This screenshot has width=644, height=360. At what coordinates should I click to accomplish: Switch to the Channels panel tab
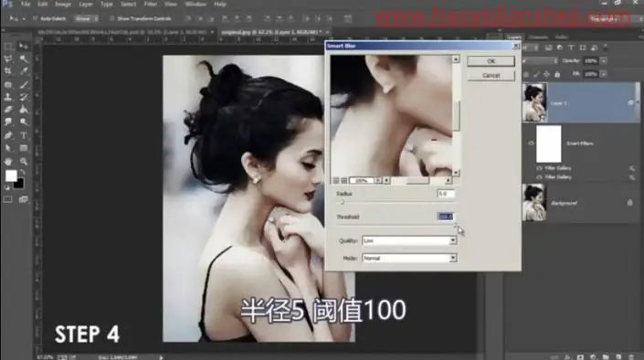coord(538,37)
